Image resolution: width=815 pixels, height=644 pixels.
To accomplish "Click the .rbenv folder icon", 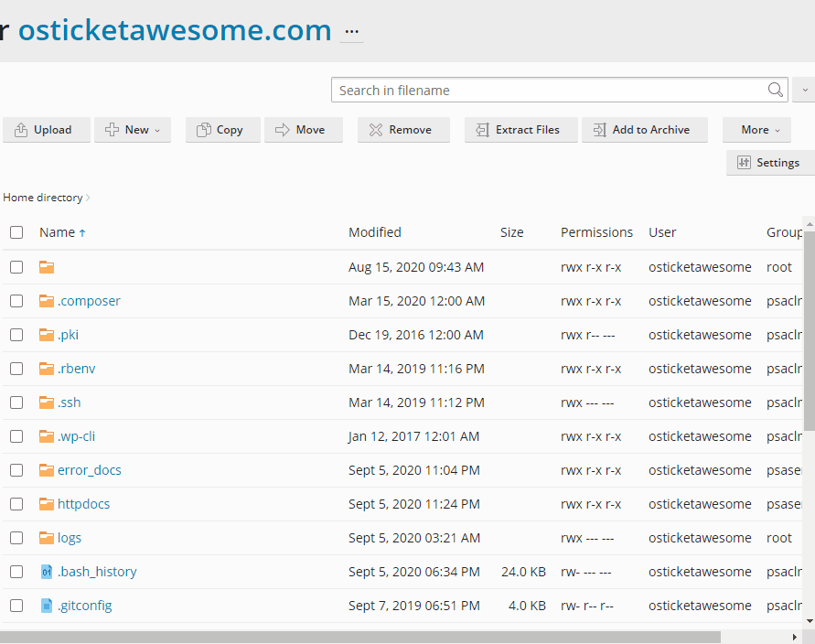I will click(x=47, y=369).
